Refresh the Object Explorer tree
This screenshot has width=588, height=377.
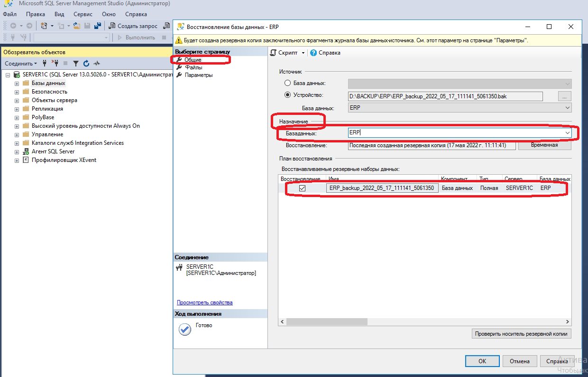86,63
